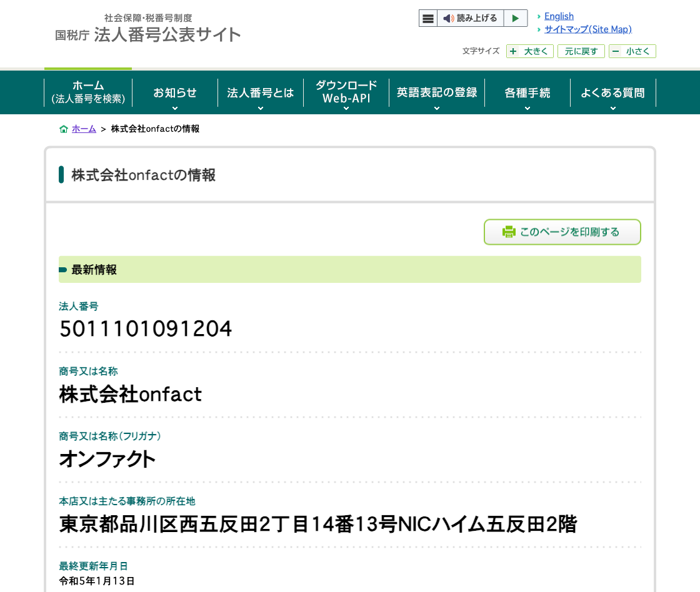Click the 文字サイズ label

click(x=481, y=51)
